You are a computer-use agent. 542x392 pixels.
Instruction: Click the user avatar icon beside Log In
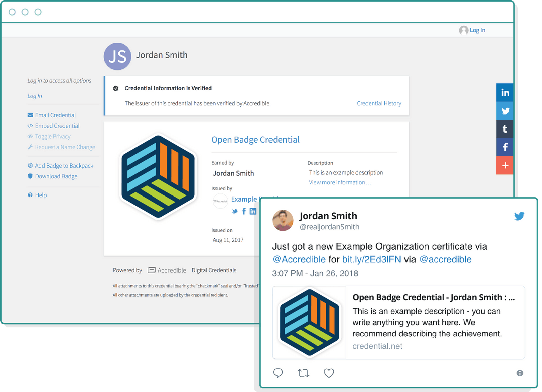click(464, 30)
